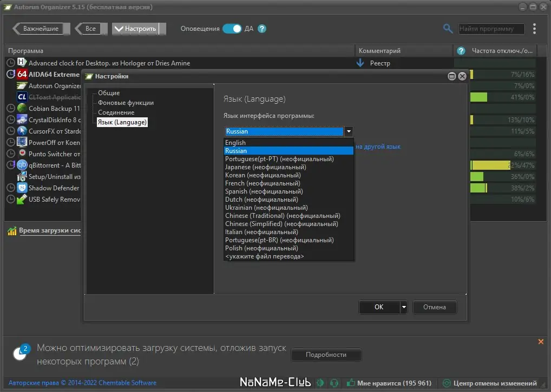Screen dimensions: 551x392
Task: Click the Shadow Defender icon
Action: [22, 188]
